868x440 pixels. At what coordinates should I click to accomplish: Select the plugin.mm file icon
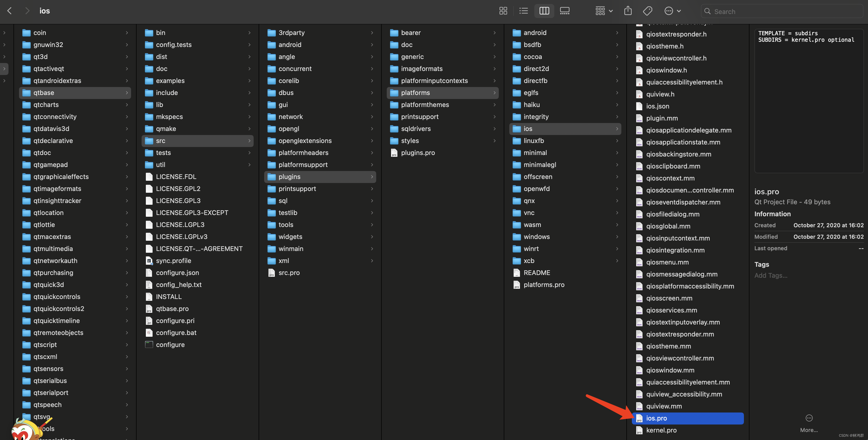[x=639, y=118]
